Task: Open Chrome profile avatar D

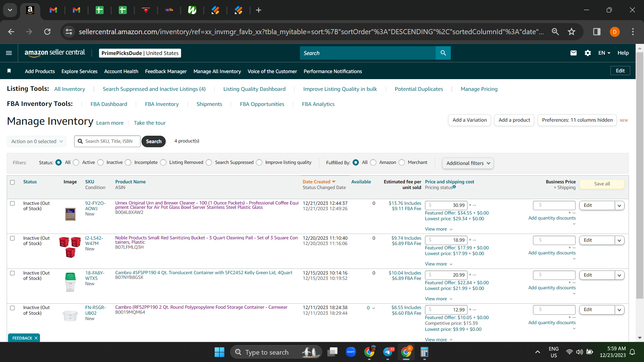Action: pos(615,32)
